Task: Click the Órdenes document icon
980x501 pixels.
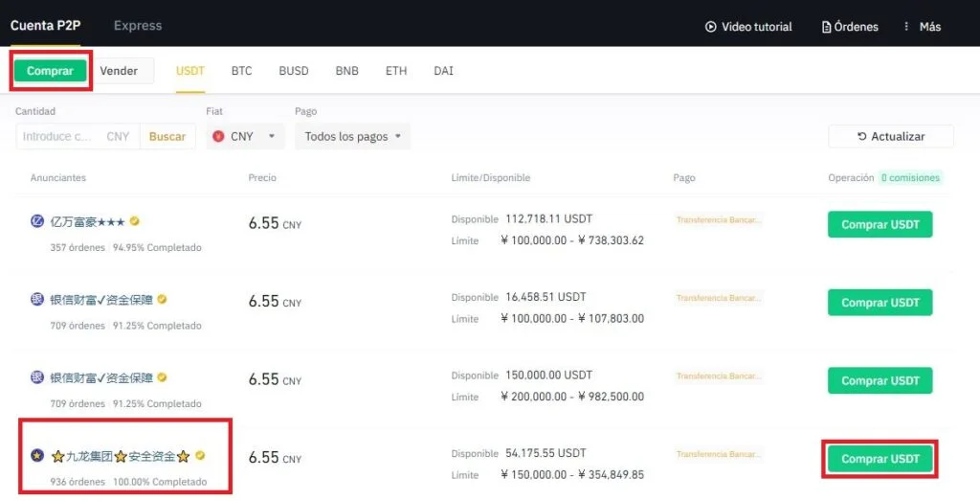Action: [x=826, y=27]
